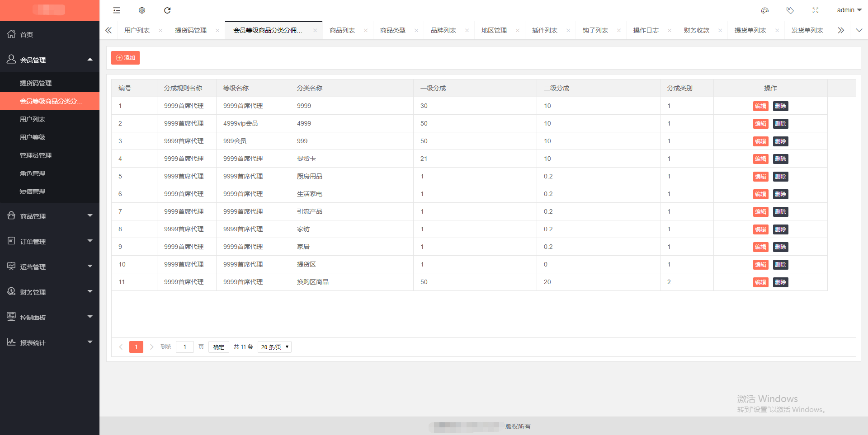Screen dimensions: 868x435
Task: Open 管理员管理 in sidebar
Action: click(x=50, y=155)
